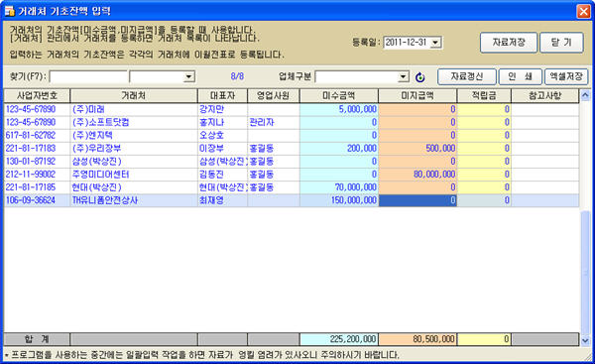Click the scrollbar down arrow

585,340
